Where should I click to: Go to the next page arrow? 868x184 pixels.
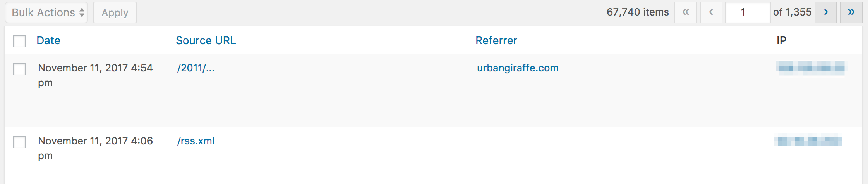tap(825, 12)
